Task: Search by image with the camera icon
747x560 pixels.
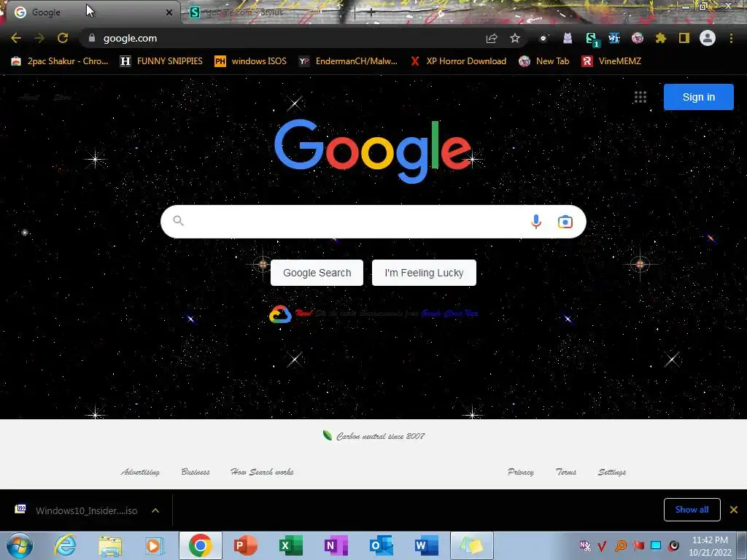Action: click(565, 222)
